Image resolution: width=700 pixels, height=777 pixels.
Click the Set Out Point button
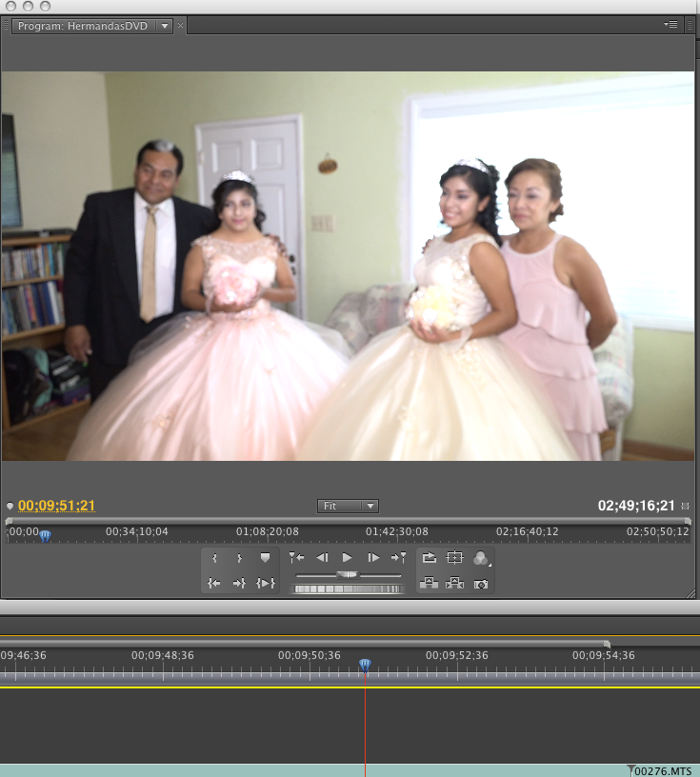(x=239, y=558)
